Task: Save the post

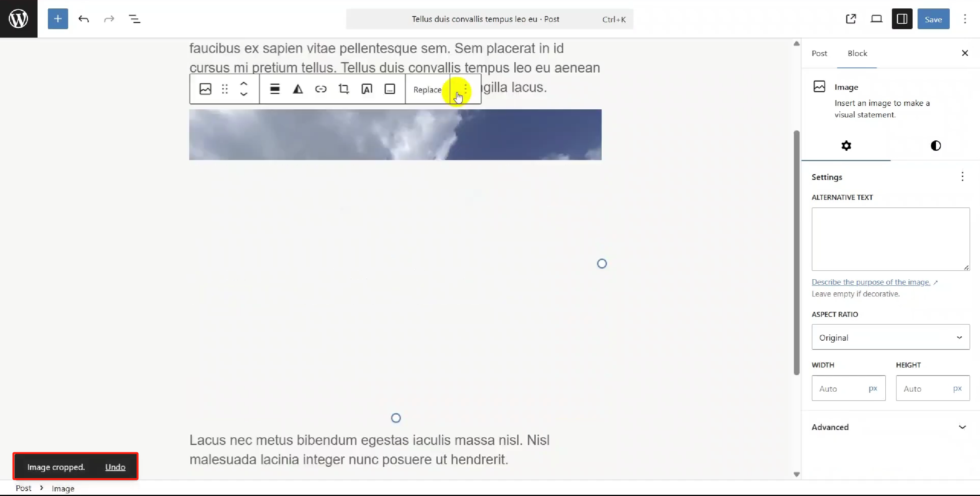Action: [933, 18]
